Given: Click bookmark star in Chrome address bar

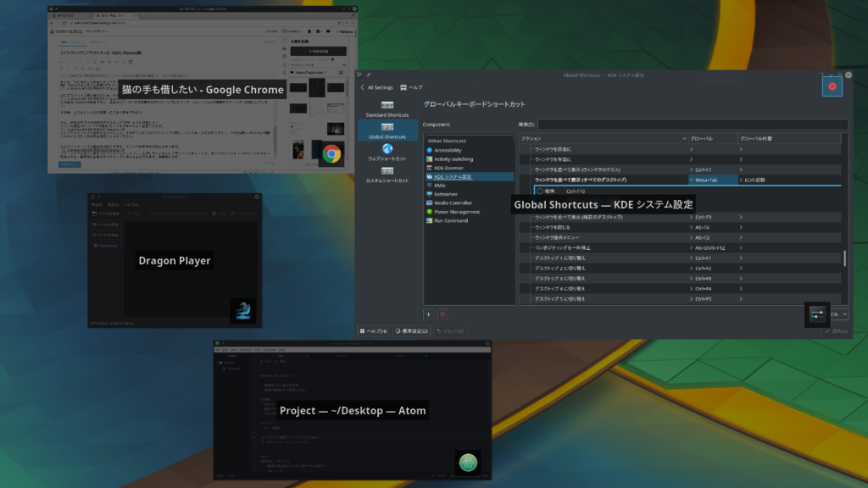Looking at the screenshot, I should (x=339, y=23).
